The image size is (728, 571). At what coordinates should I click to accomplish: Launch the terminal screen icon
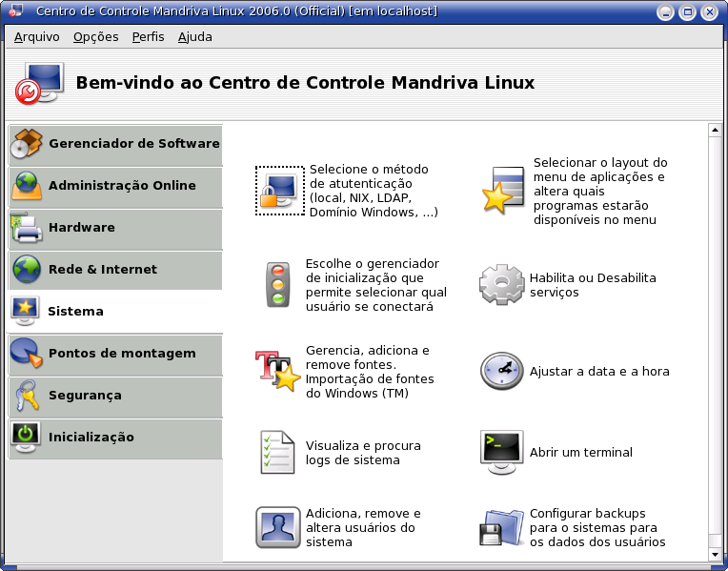tap(502, 452)
